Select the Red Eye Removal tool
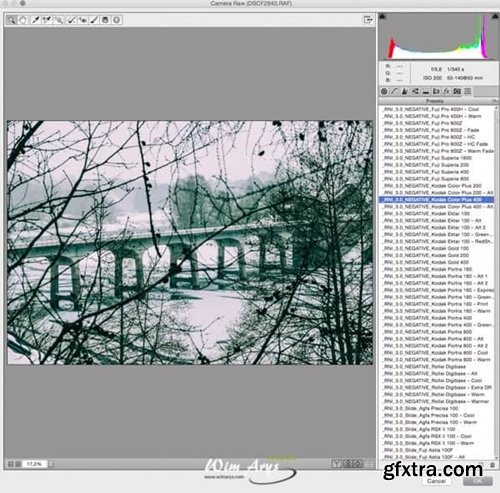The height and width of the screenshot is (493, 500). click(83, 20)
